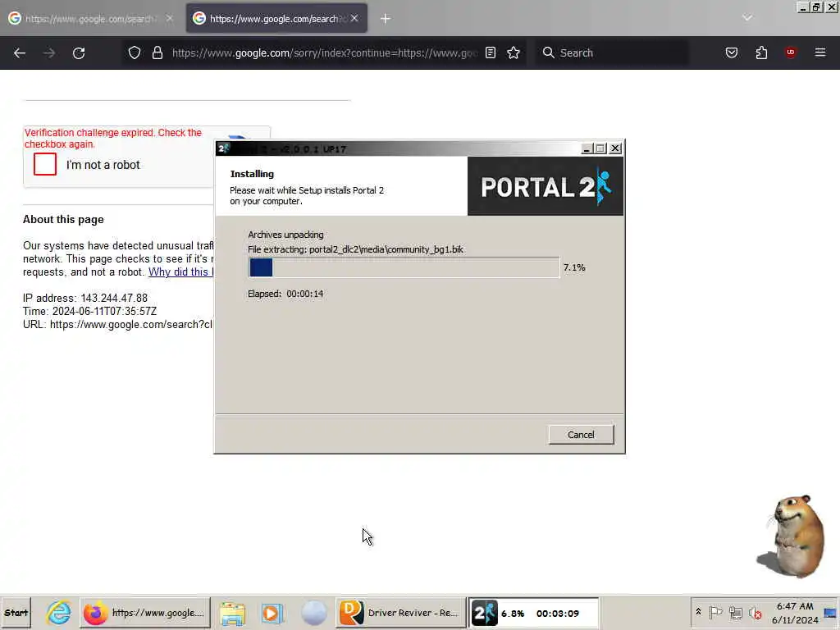Select the Portal 2 setup 6.8% taskbar button
840x630 pixels.
[x=533, y=613]
